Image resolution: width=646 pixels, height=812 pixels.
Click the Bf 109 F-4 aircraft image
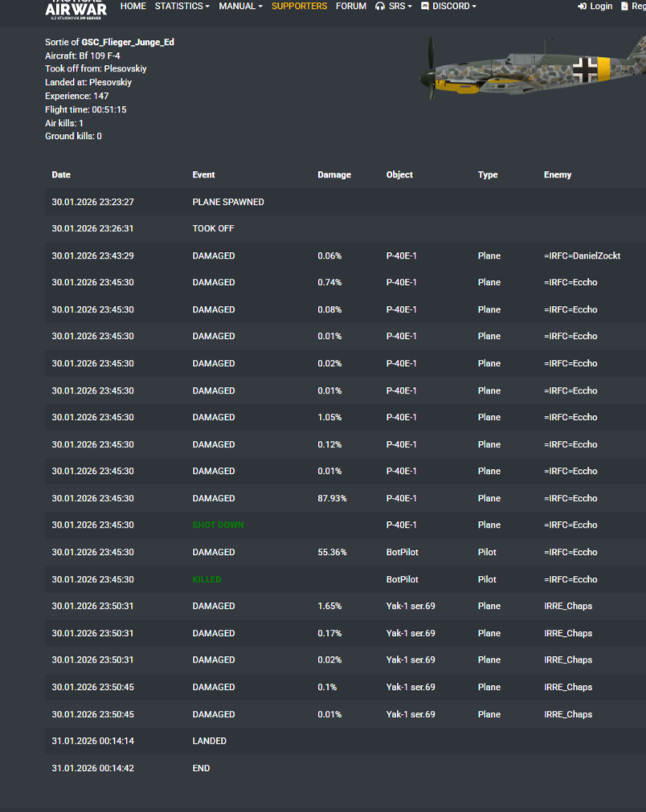530,70
